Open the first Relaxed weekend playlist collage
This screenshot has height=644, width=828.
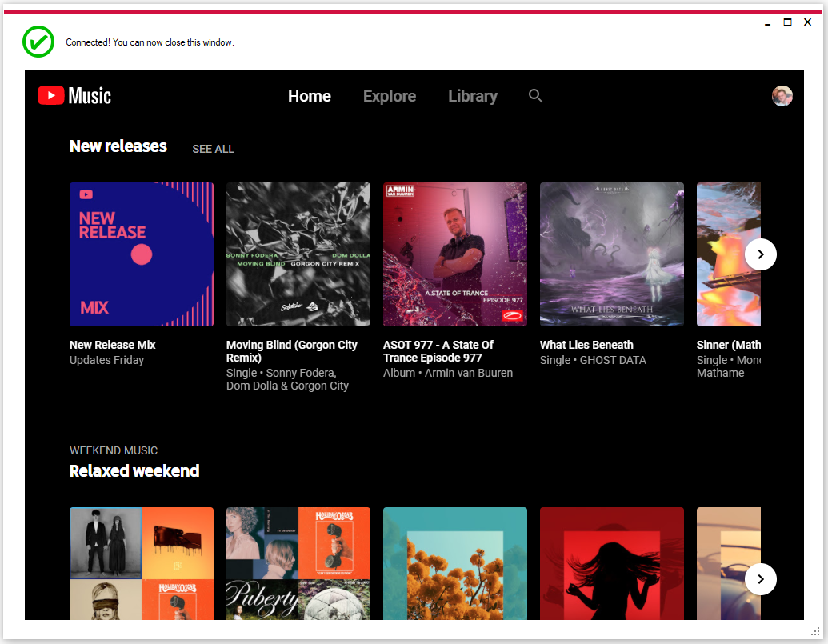(142, 564)
